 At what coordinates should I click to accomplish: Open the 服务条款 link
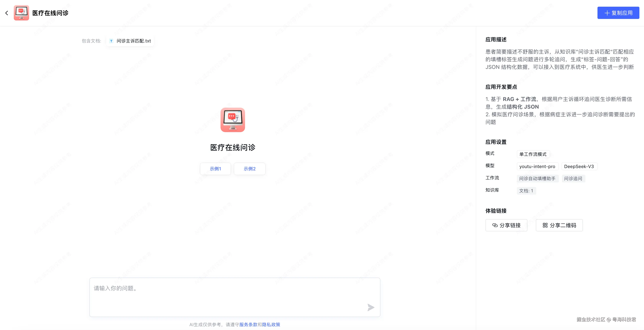click(248, 324)
